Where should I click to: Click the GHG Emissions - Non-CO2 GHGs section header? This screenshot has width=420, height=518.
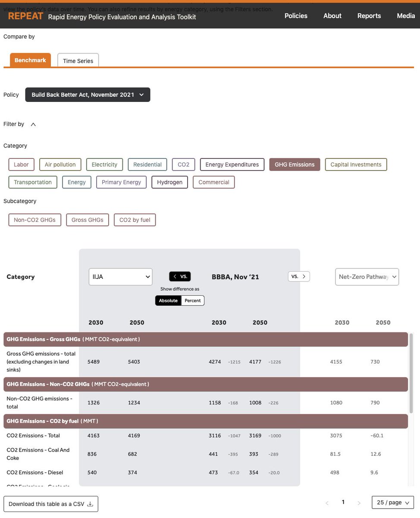[206, 384]
